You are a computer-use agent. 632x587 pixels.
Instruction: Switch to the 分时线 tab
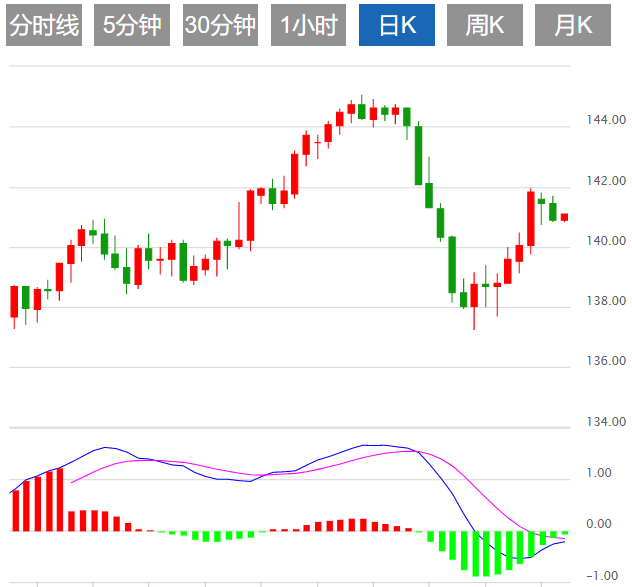click(44, 26)
